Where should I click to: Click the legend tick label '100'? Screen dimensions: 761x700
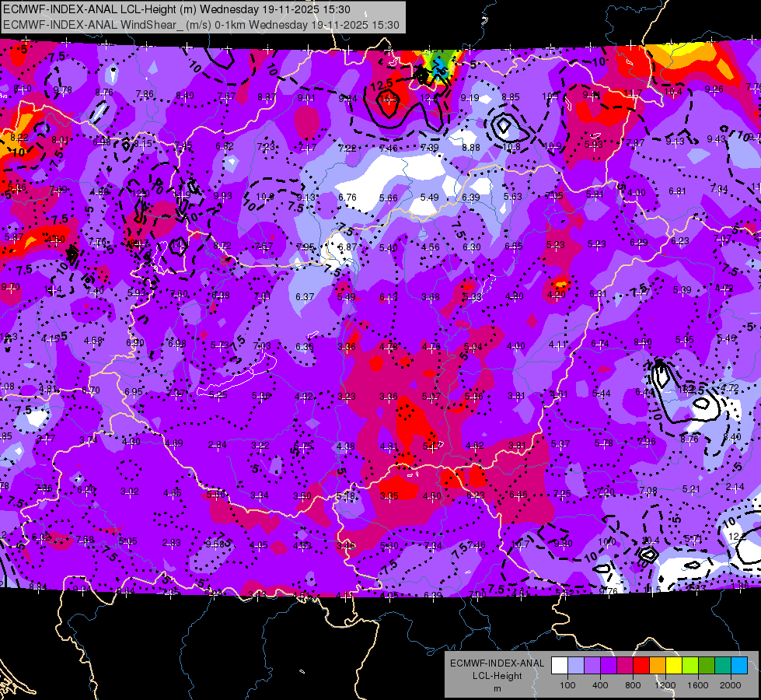[x=567, y=685]
